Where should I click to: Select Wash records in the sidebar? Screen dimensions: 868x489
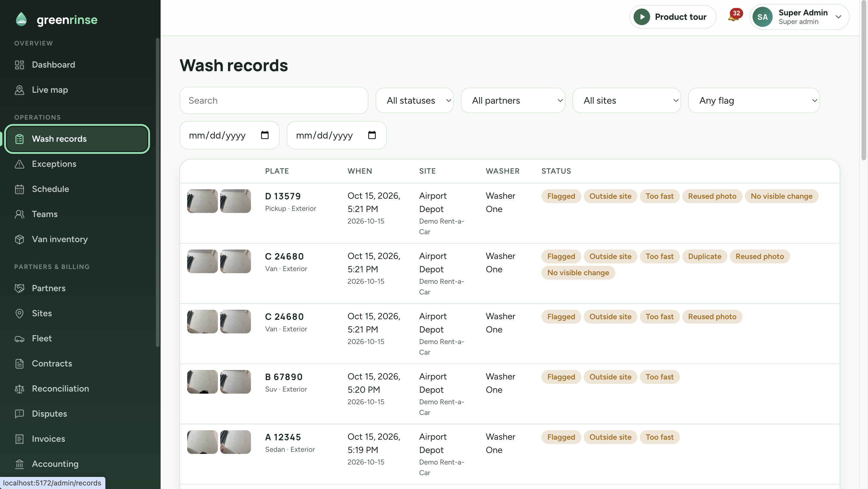(77, 139)
